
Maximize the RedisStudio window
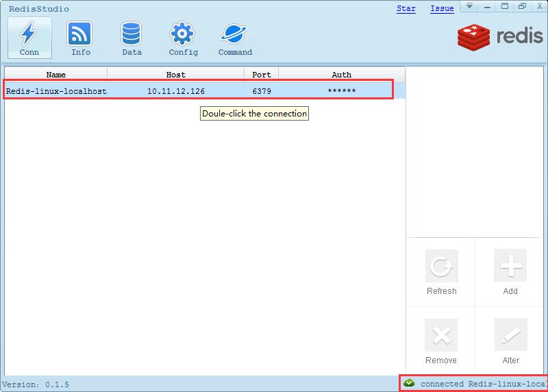[505, 6]
